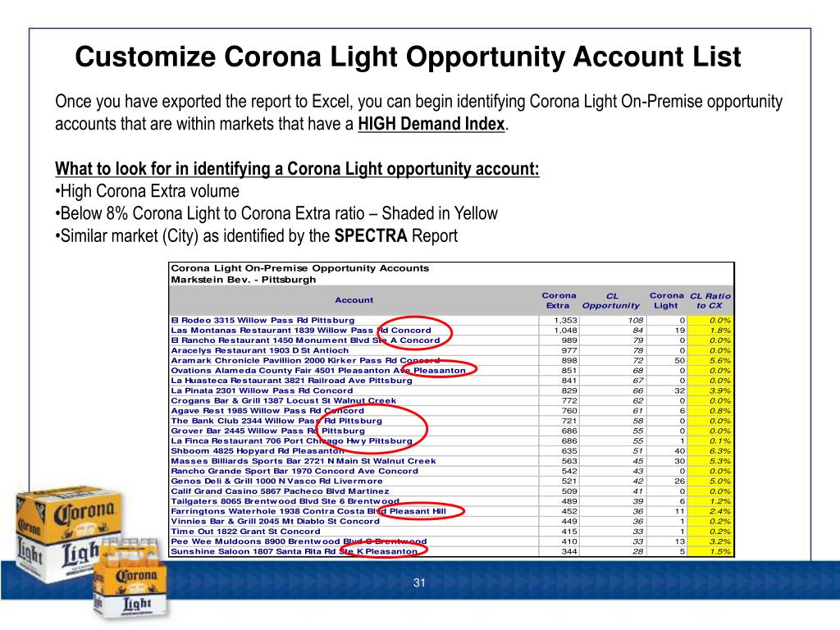The image size is (840, 630).
Task: Click yellow ratio cell 1.5% for Sunshine Saloon
Action: tap(710, 551)
